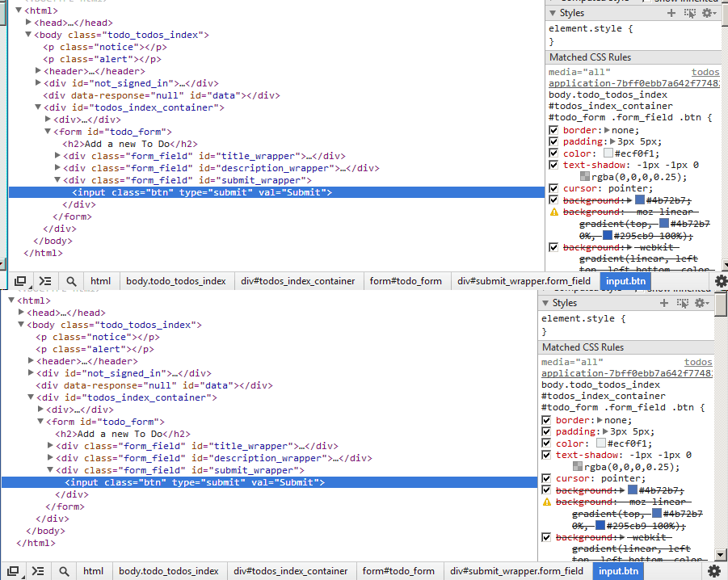This screenshot has width=728, height=580.
Task: Open the todos source link in upper panel
Action: pos(705,72)
